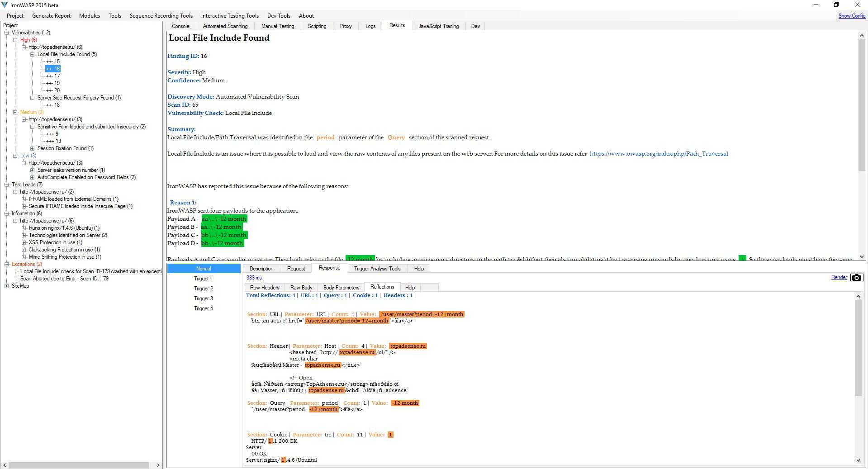
Task: Click the Render link
Action: 839,278
